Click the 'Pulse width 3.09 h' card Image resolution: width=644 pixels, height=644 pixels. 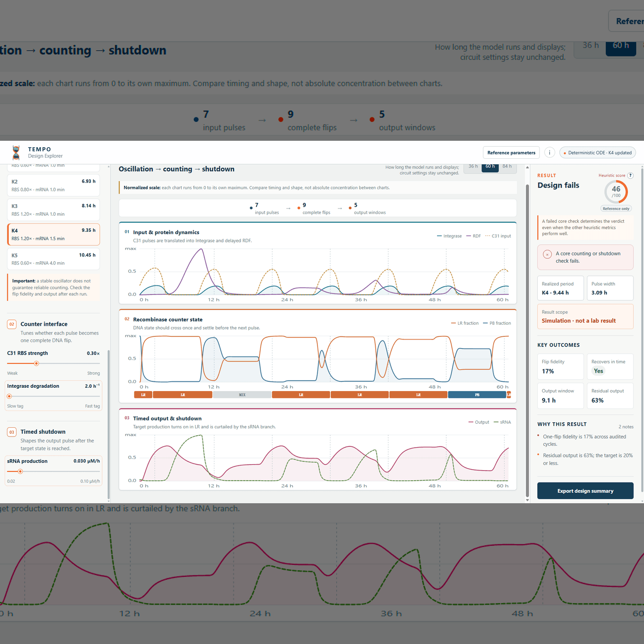coord(610,288)
